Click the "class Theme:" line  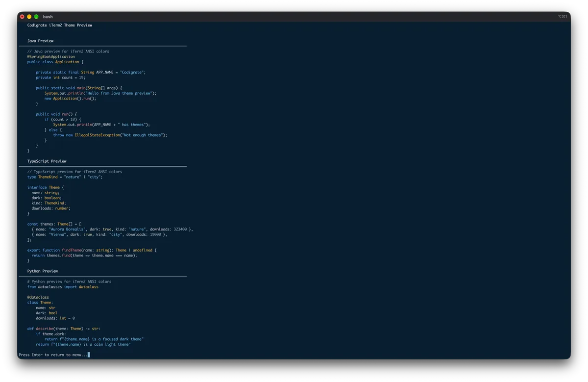(x=40, y=303)
